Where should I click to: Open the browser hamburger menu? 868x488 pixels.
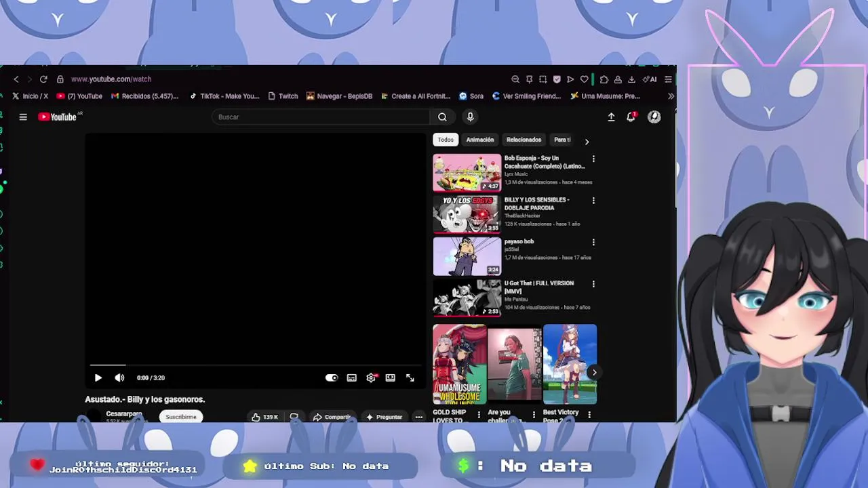(x=668, y=79)
